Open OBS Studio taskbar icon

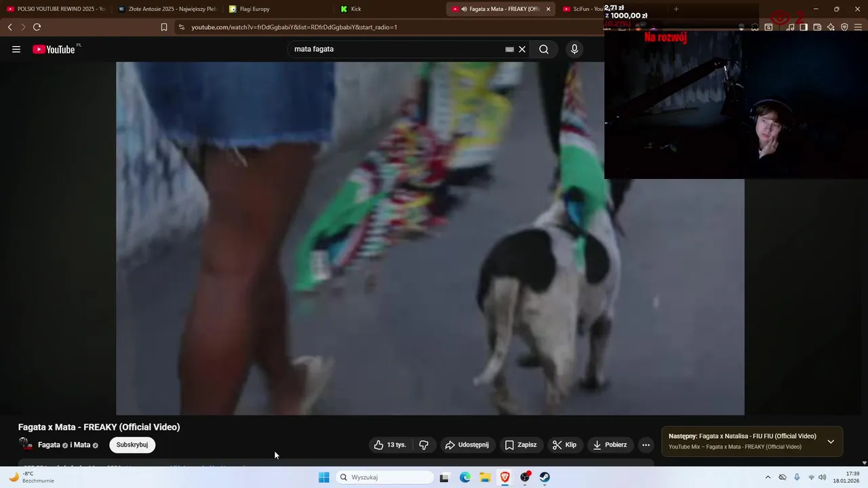pos(525,477)
